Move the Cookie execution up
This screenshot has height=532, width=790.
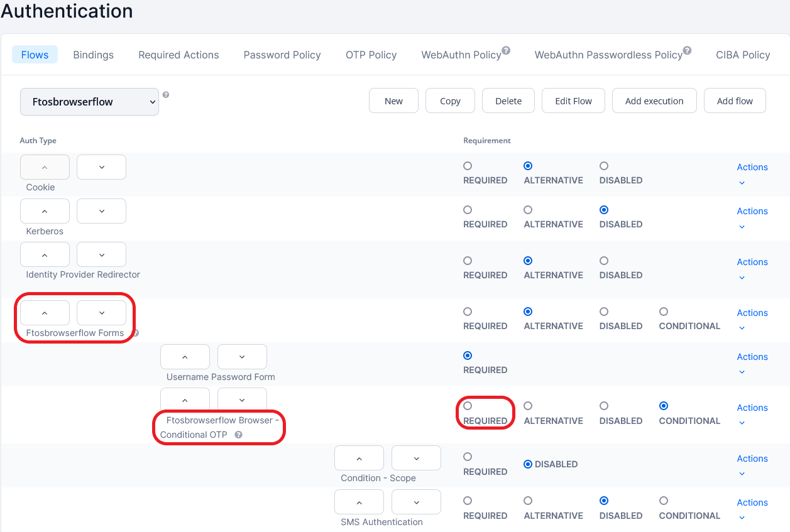[45, 166]
